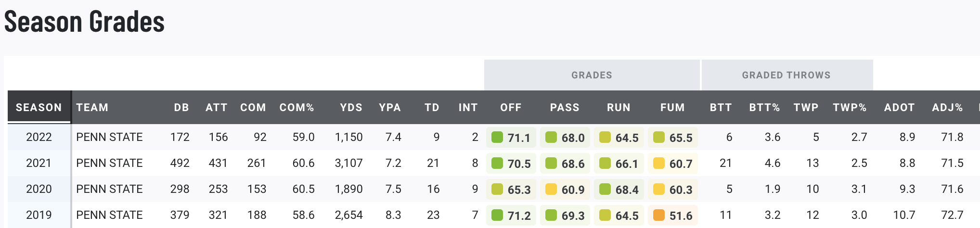Sort by the YDS column header
Viewport: 980px width, 228px height.
(351, 107)
